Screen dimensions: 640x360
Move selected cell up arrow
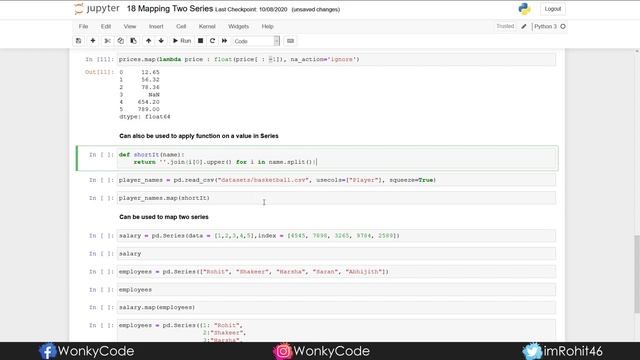pos(149,41)
